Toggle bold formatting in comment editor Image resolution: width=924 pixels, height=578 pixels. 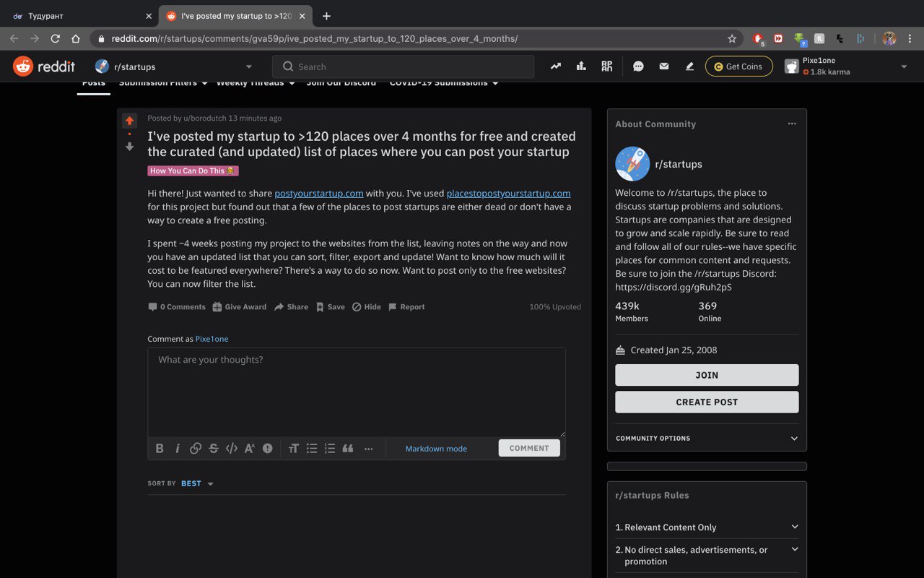160,448
